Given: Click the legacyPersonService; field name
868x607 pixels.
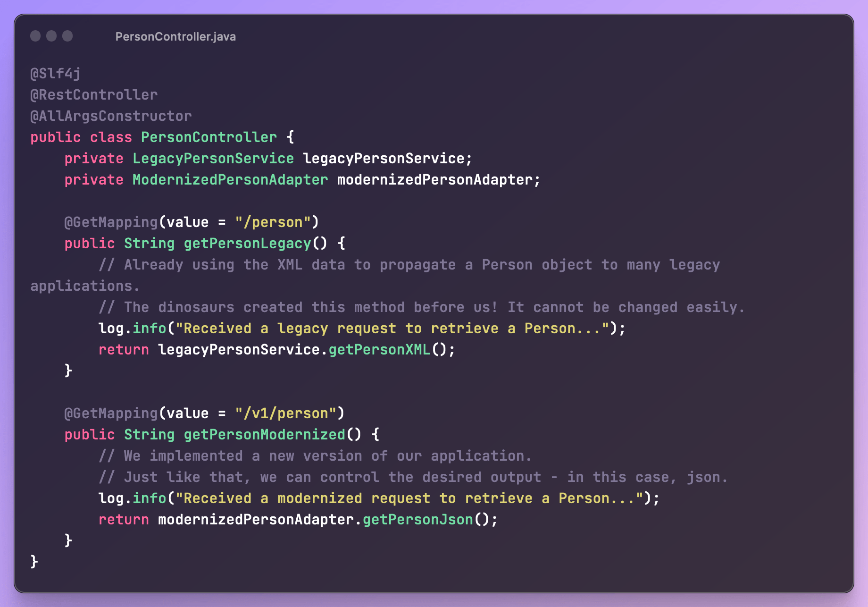Looking at the screenshot, I should point(387,159).
